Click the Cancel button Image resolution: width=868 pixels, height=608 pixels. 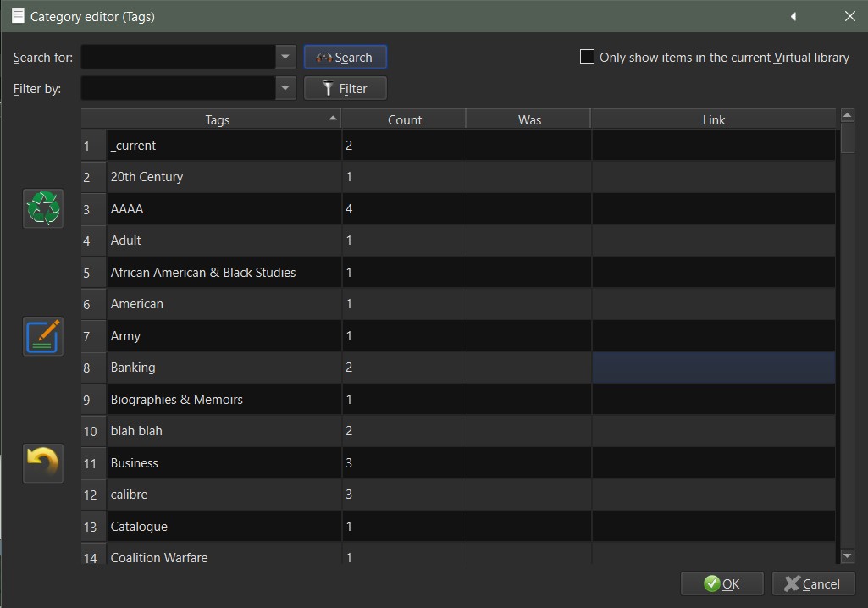813,583
